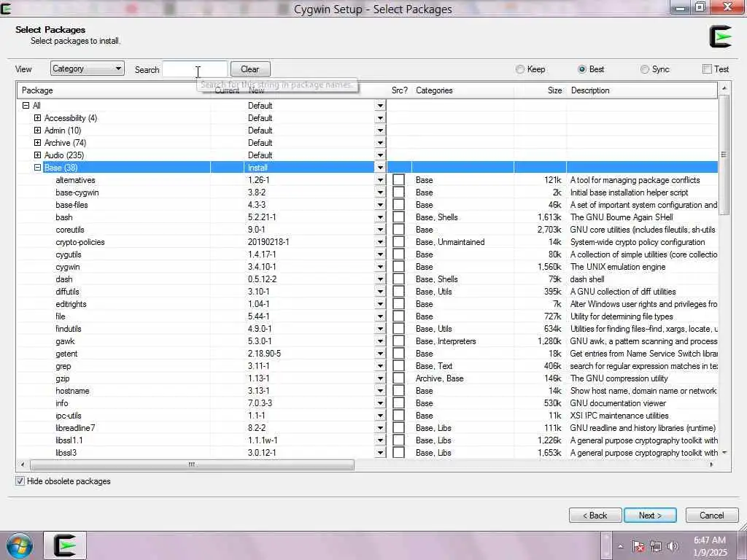Check the Src box for coreutils
Screen dimensions: 747x560
pyautogui.click(x=399, y=230)
